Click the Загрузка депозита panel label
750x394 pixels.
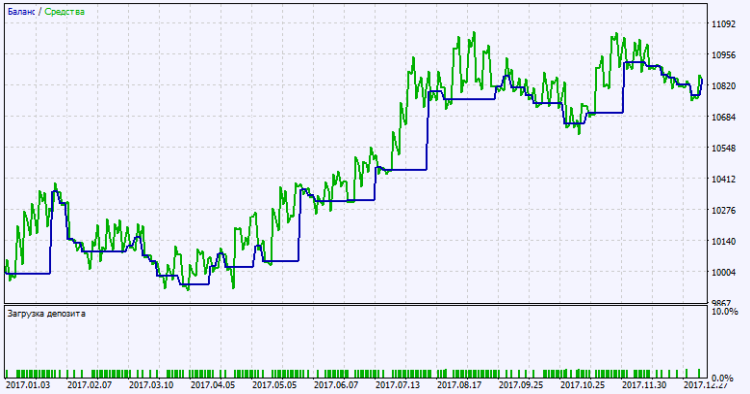pos(46,314)
